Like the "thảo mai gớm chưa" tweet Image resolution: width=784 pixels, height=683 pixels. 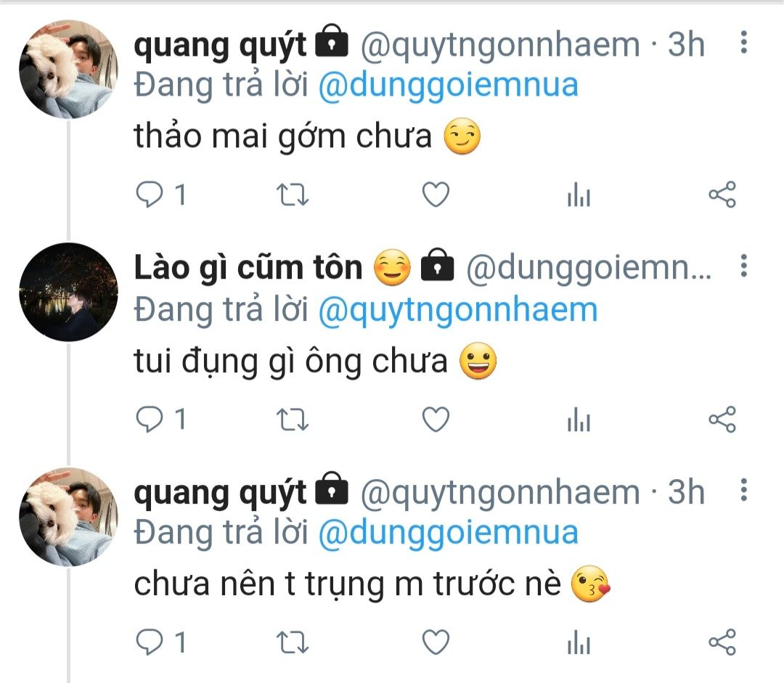coord(436,195)
